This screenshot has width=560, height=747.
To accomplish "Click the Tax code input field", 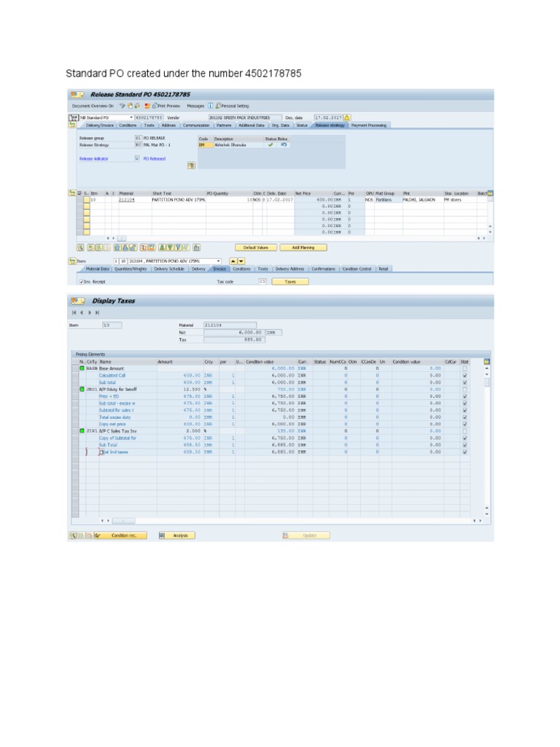I will tap(262, 282).
